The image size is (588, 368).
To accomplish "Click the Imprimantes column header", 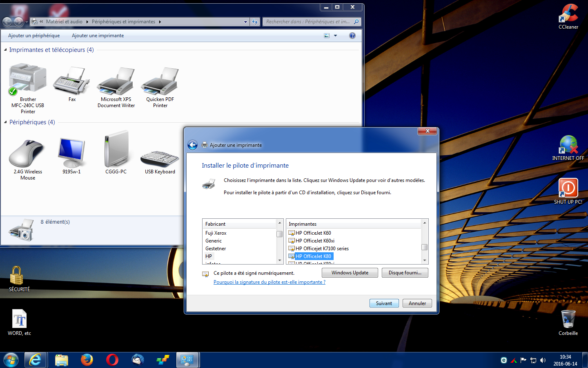I will pyautogui.click(x=354, y=224).
